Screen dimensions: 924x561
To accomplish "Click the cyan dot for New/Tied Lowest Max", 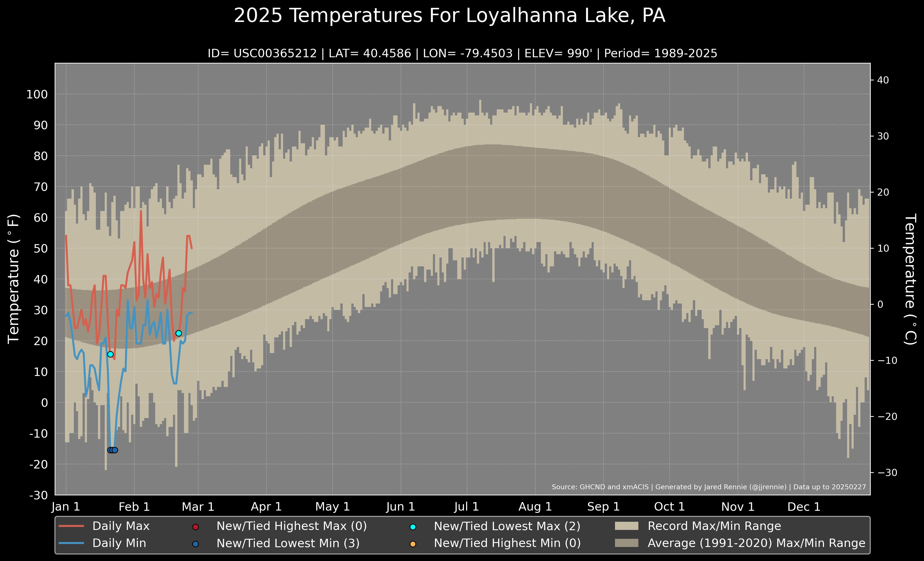I will 413,527.
